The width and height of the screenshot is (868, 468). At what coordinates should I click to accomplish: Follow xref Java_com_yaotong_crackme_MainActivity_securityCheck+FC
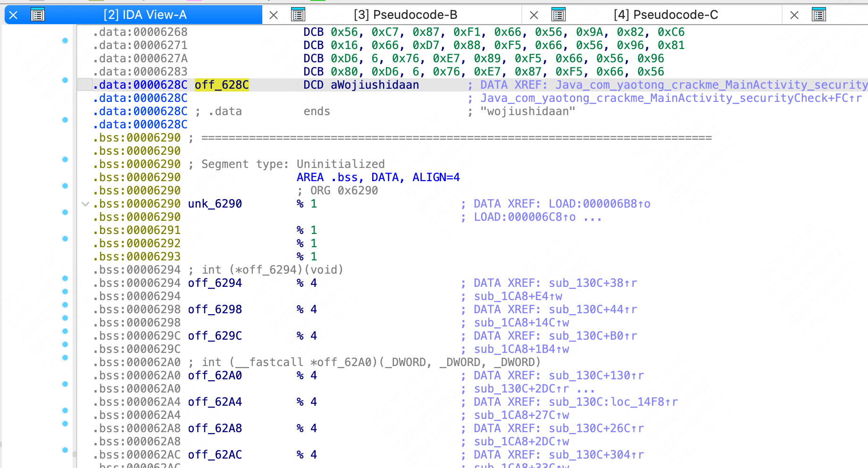(671, 98)
